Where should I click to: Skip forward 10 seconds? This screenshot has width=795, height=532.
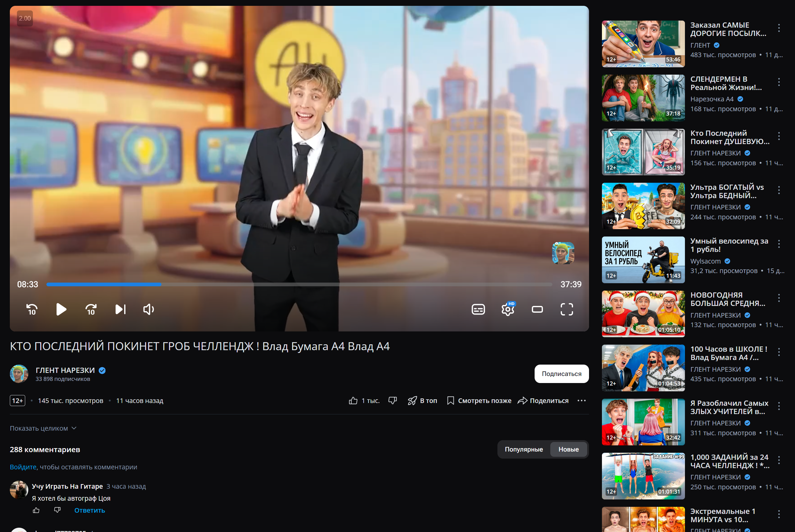click(x=91, y=309)
